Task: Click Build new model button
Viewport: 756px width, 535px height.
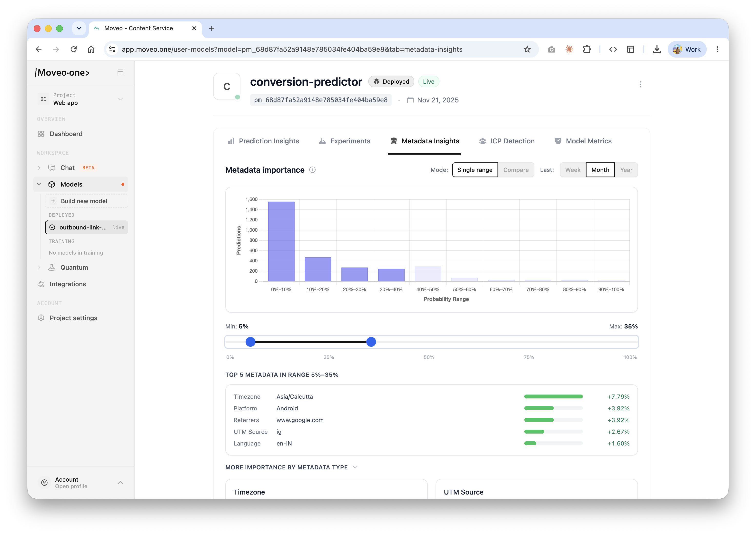Action: pos(86,201)
